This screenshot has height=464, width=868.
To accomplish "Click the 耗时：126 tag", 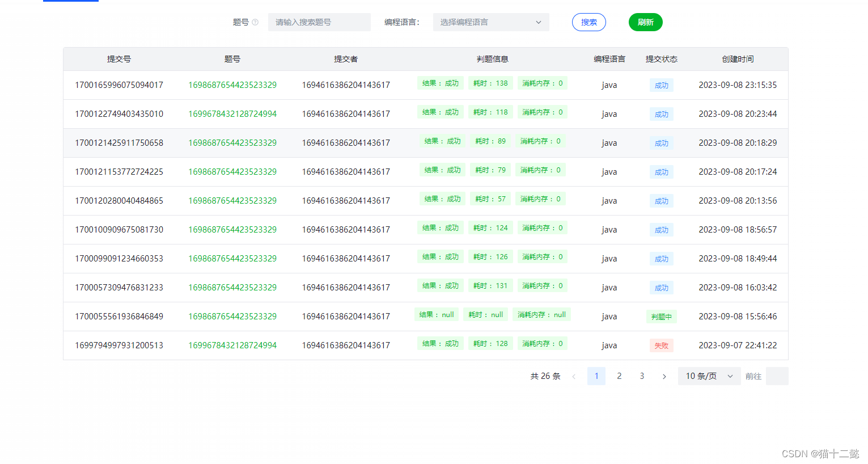I will 490,257.
